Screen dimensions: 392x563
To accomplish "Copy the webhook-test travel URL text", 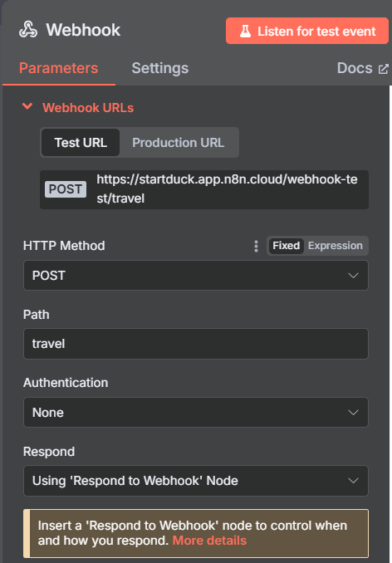I will pyautogui.click(x=227, y=188).
